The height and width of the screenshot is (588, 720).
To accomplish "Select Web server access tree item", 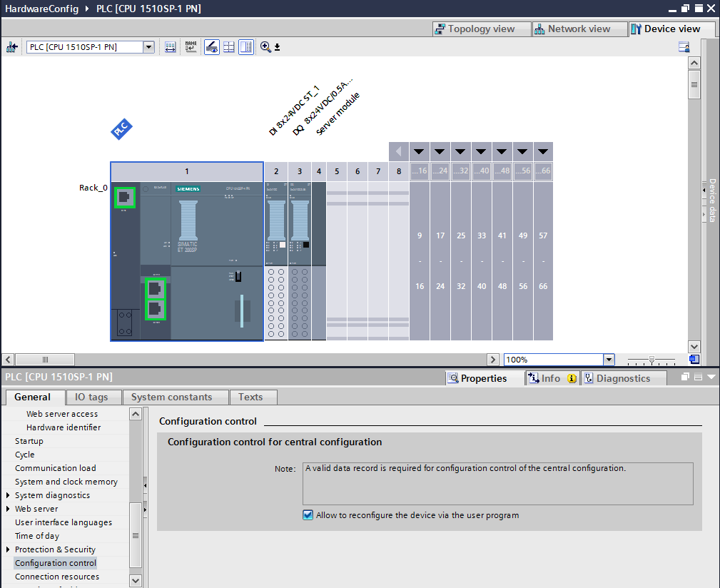I will tap(62, 414).
